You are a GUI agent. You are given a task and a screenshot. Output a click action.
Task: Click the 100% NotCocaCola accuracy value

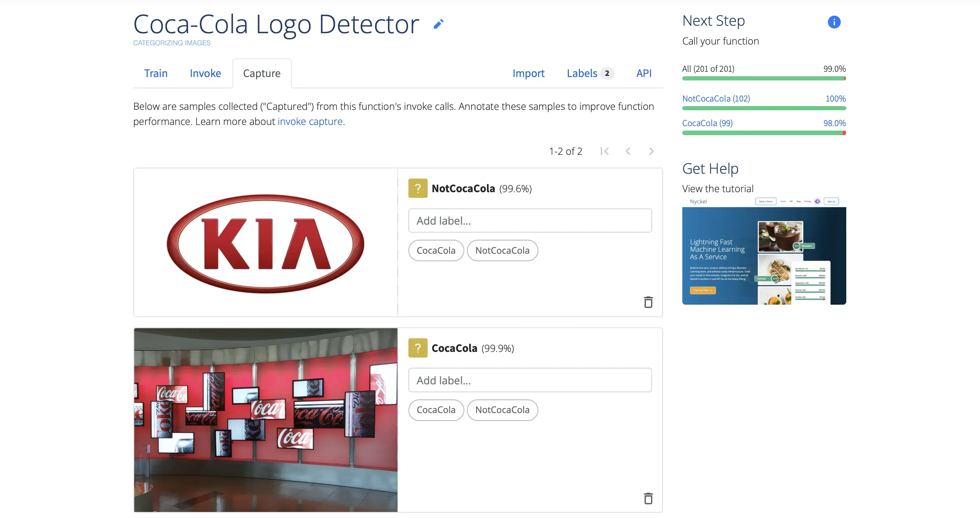tap(835, 99)
